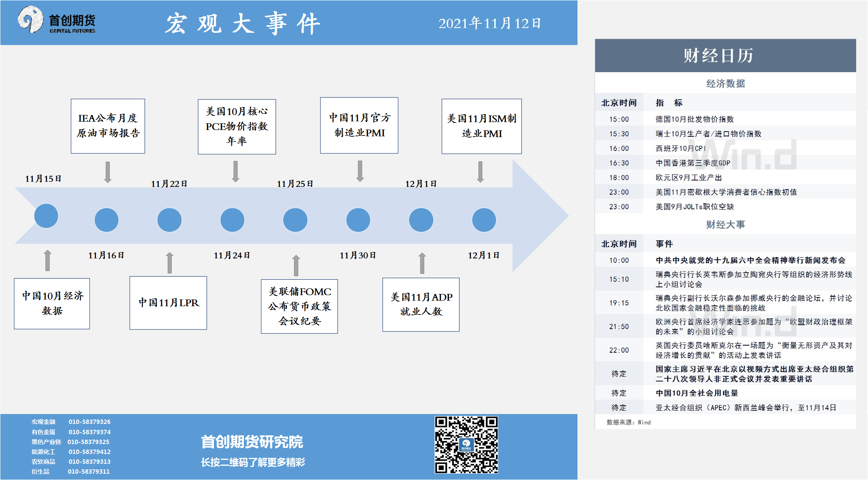Click the 中国11月LPR event box
The height and width of the screenshot is (480, 868).
(169, 303)
